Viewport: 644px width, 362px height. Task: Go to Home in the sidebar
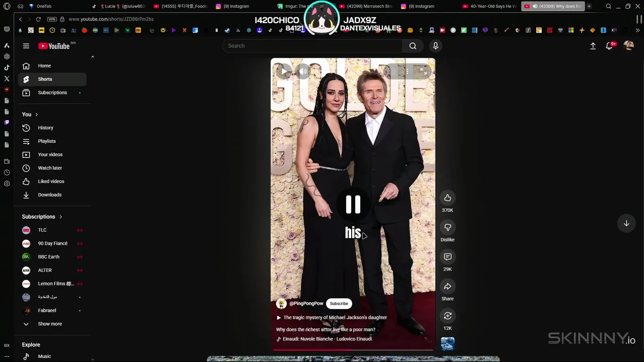tap(52, 66)
